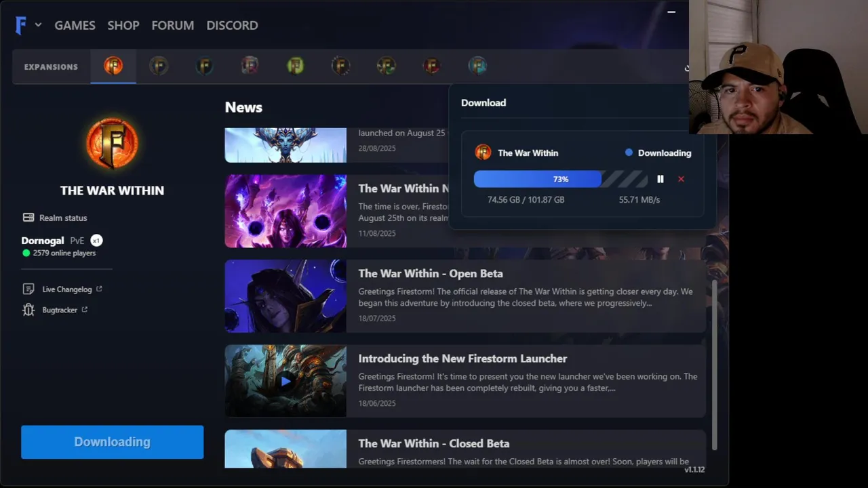The width and height of the screenshot is (868, 488).
Task: Click the Firestorm F logo in the header
Action: (x=21, y=25)
